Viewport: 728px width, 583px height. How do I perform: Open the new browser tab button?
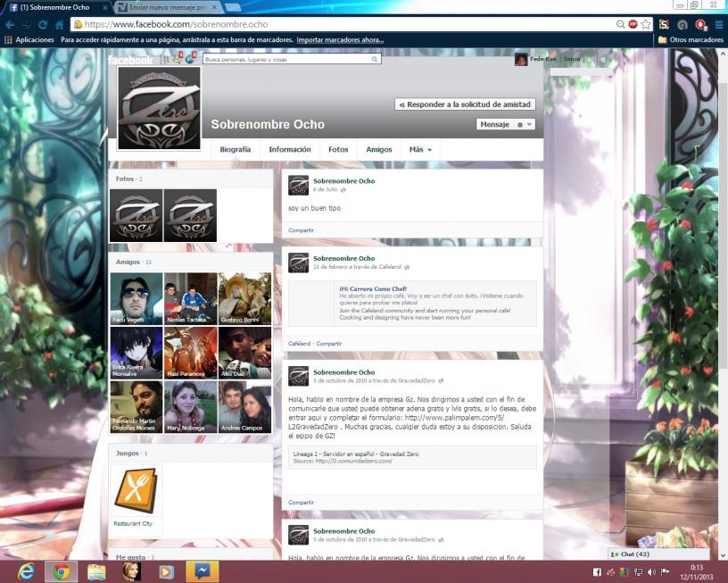click(x=233, y=7)
